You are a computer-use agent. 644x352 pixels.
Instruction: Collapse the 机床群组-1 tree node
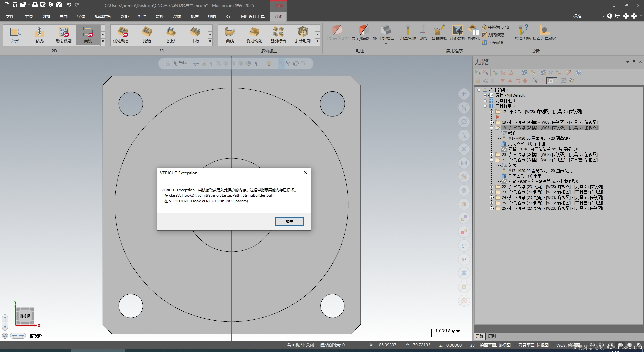click(479, 90)
